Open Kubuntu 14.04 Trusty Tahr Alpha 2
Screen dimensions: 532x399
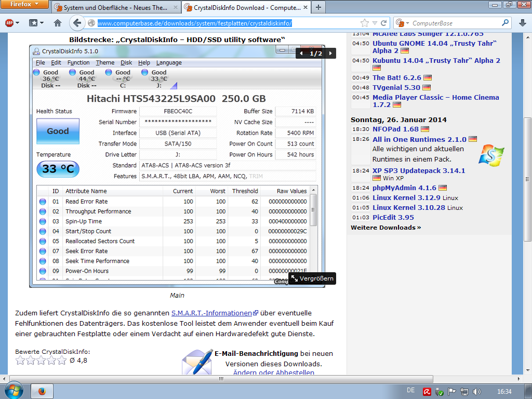click(436, 60)
